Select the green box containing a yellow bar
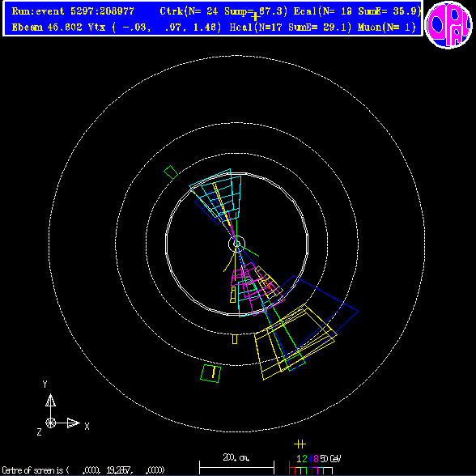Viewport: 476px width, 476px height. click(210, 373)
